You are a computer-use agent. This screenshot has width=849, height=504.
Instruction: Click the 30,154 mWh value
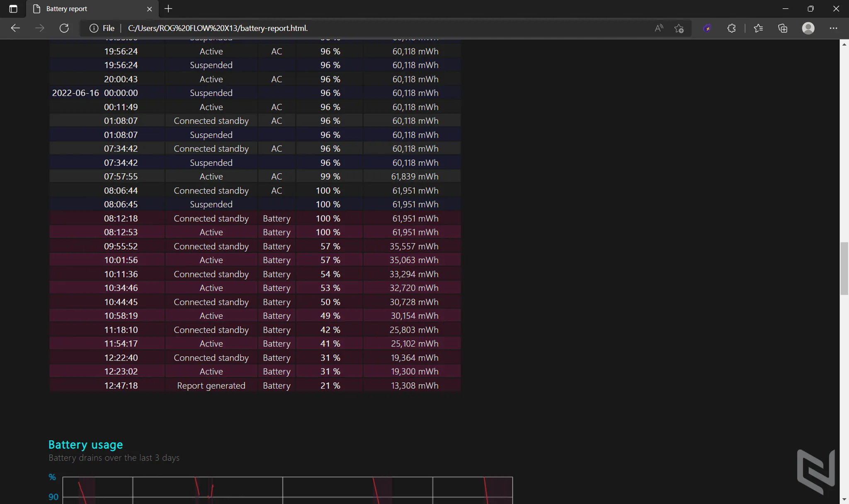415,315
